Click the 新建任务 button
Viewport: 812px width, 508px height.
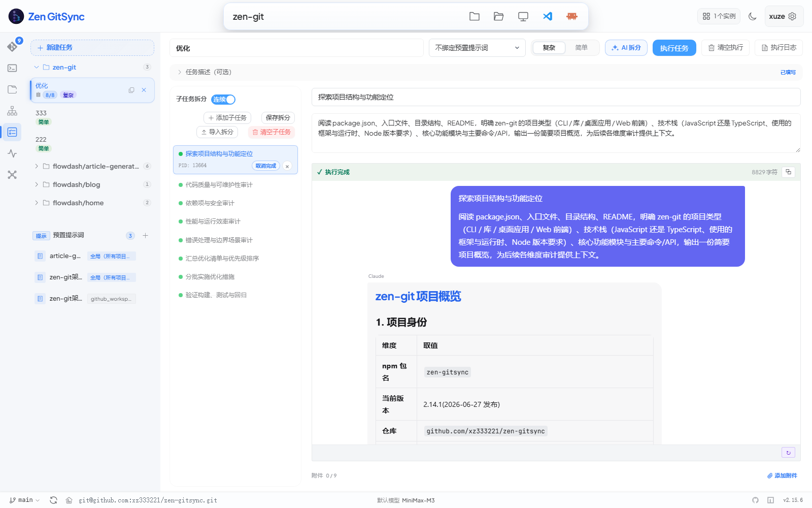tap(92, 48)
